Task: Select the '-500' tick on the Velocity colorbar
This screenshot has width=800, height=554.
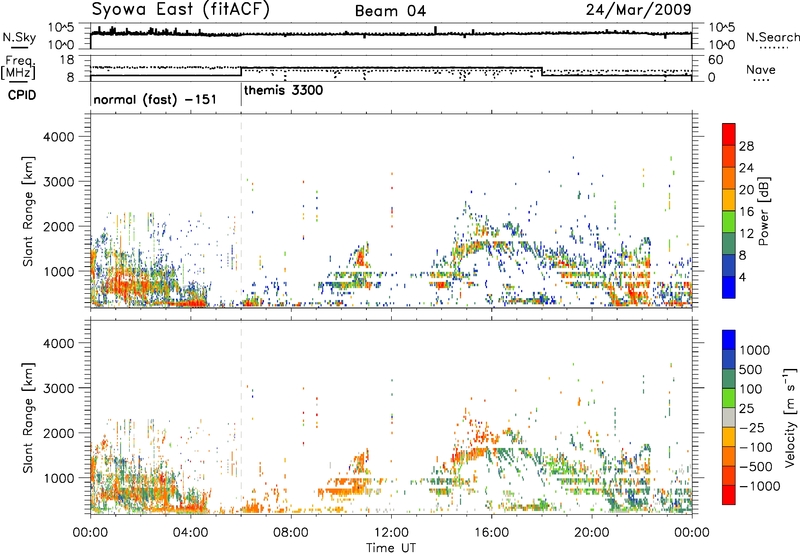Action: 756,467
